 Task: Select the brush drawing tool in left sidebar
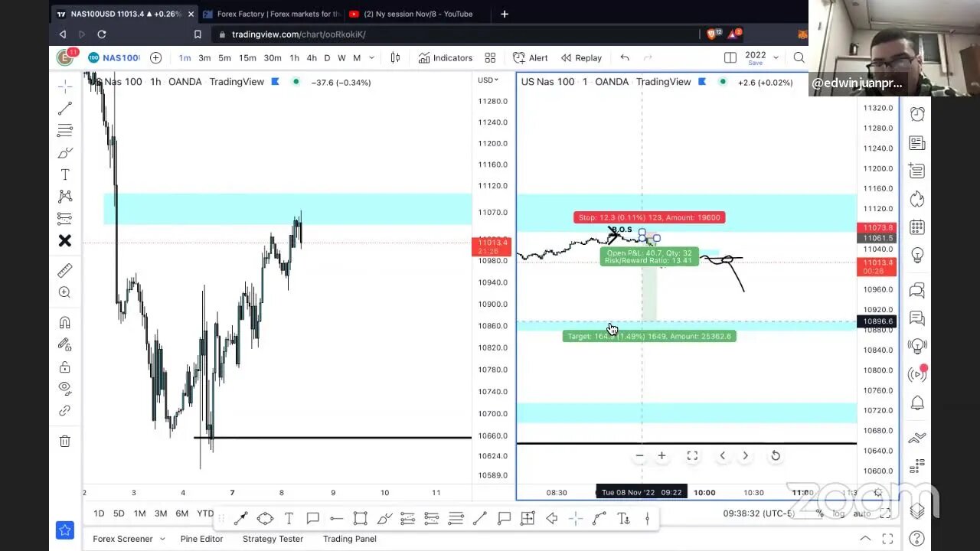[65, 153]
